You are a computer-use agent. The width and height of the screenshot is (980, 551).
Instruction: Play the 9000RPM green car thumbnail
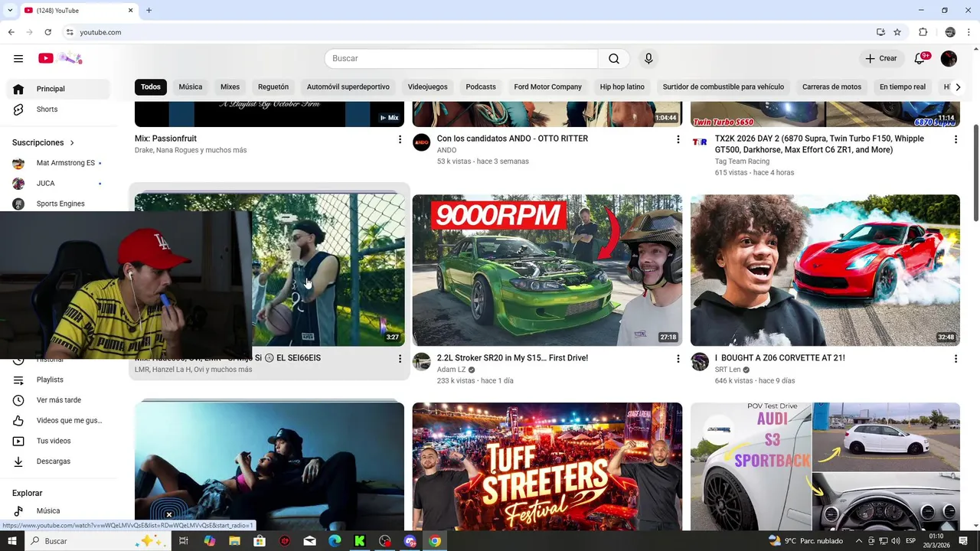click(x=547, y=270)
